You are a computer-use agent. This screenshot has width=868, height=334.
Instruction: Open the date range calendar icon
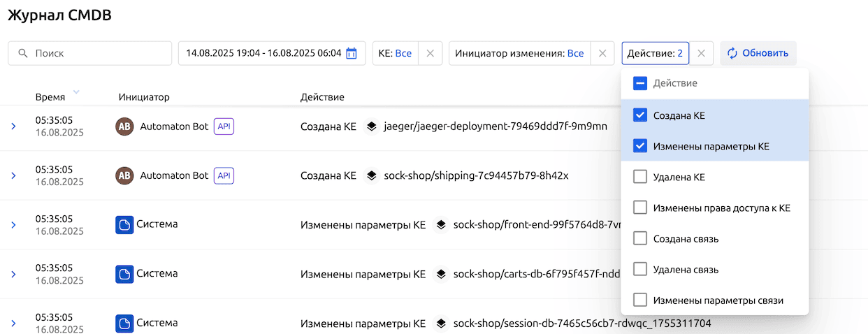(x=352, y=53)
